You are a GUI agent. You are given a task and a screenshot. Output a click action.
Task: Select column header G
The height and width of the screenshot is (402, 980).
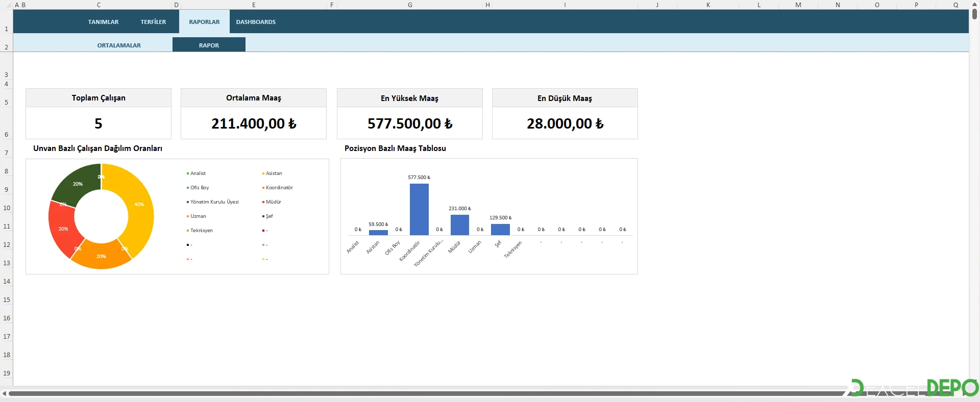[x=410, y=5]
